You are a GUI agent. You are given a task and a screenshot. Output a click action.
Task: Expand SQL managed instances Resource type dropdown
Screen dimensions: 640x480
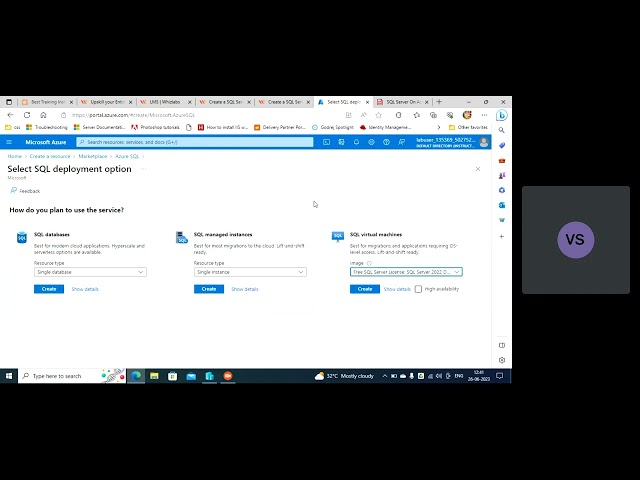coord(250,272)
